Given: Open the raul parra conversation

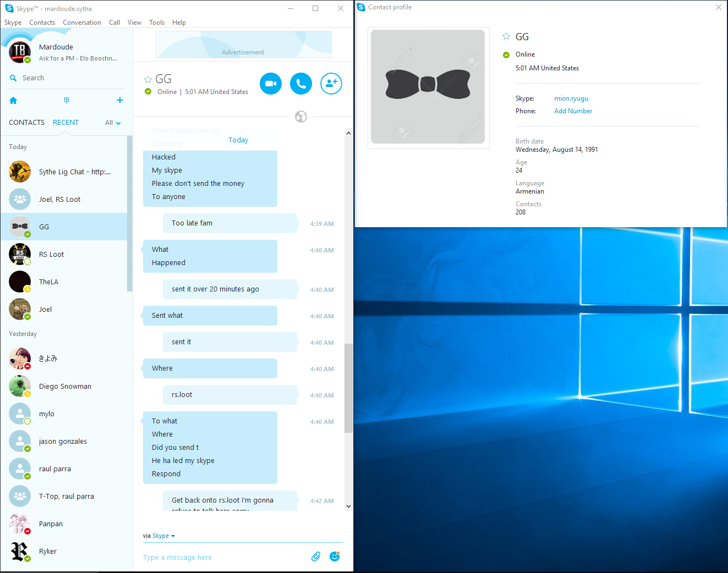Looking at the screenshot, I should coord(64,469).
